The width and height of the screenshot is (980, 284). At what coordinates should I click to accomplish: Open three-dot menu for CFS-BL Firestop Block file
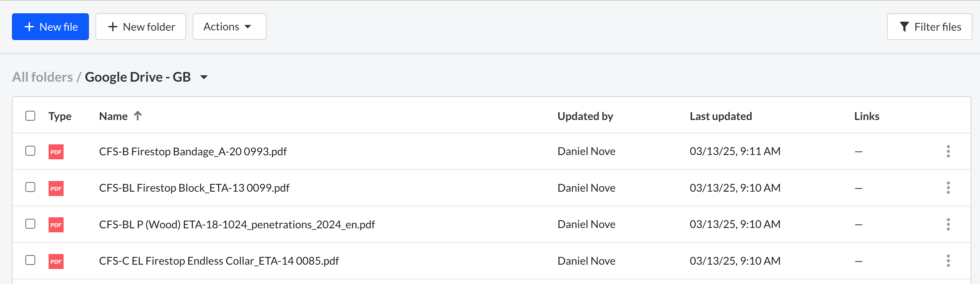click(948, 188)
